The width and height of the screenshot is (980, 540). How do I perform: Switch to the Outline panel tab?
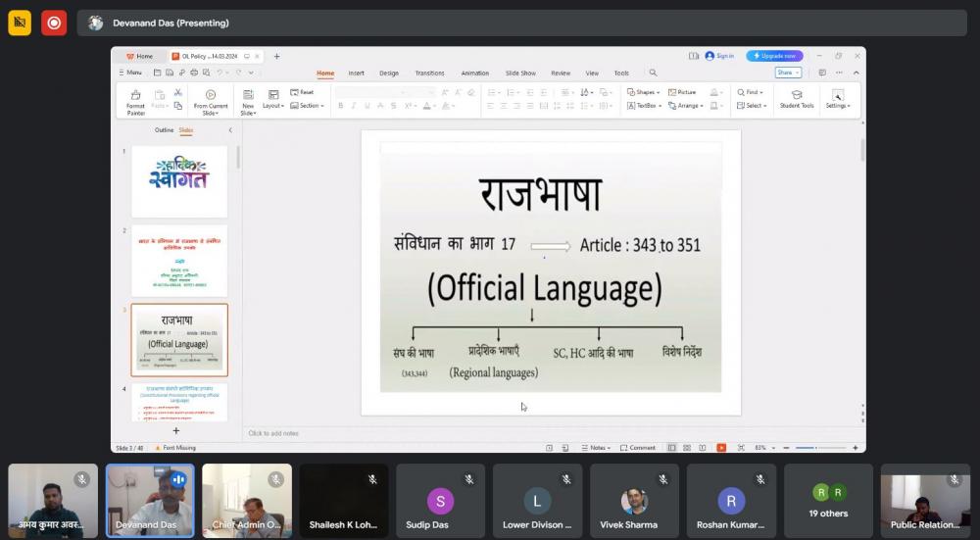coord(163,130)
